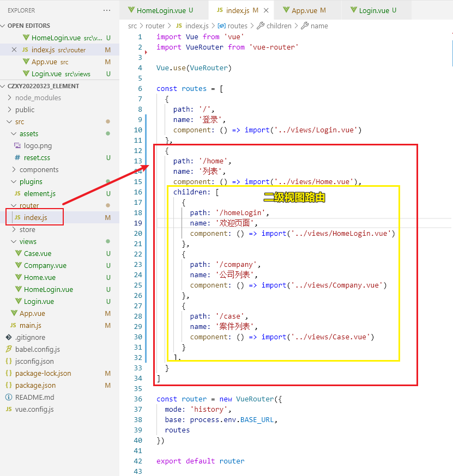Switch to App.vue editor tab
Image resolution: width=453 pixels, height=476 pixels.
[308, 10]
